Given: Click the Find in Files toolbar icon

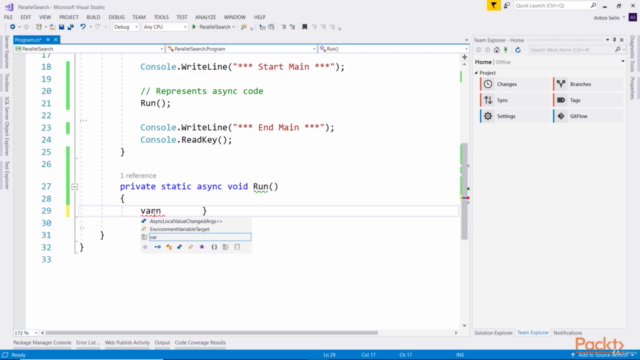Looking at the screenshot, I should pyautogui.click(x=244, y=27).
